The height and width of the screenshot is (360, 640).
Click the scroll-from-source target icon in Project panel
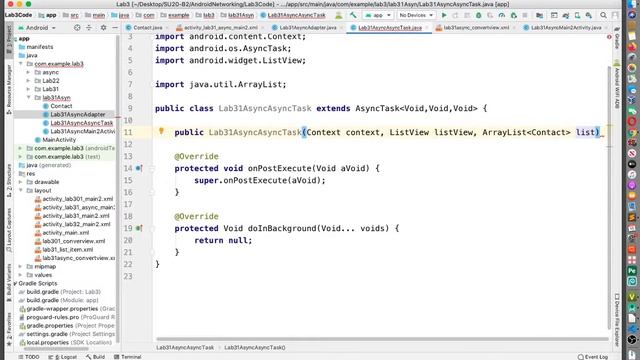(x=77, y=28)
